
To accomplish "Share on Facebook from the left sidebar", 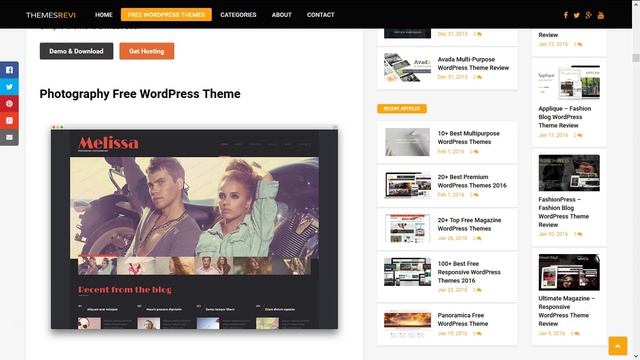I will pyautogui.click(x=9, y=70).
